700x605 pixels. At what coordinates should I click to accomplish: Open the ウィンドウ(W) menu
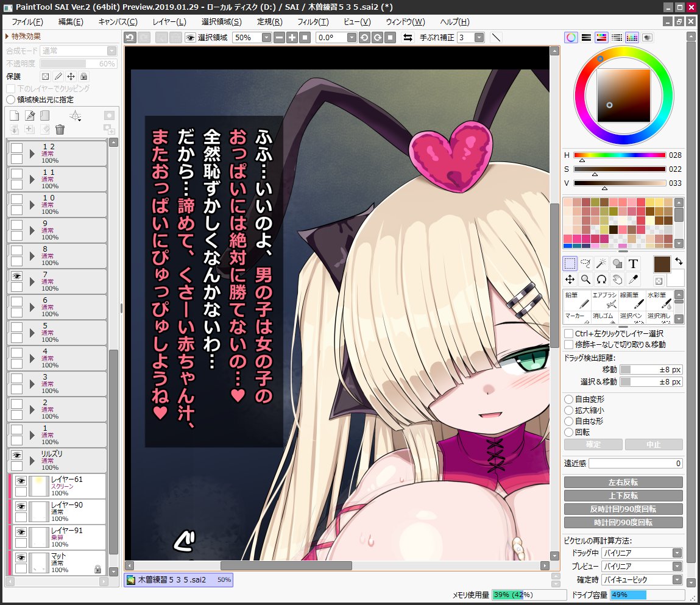point(405,22)
